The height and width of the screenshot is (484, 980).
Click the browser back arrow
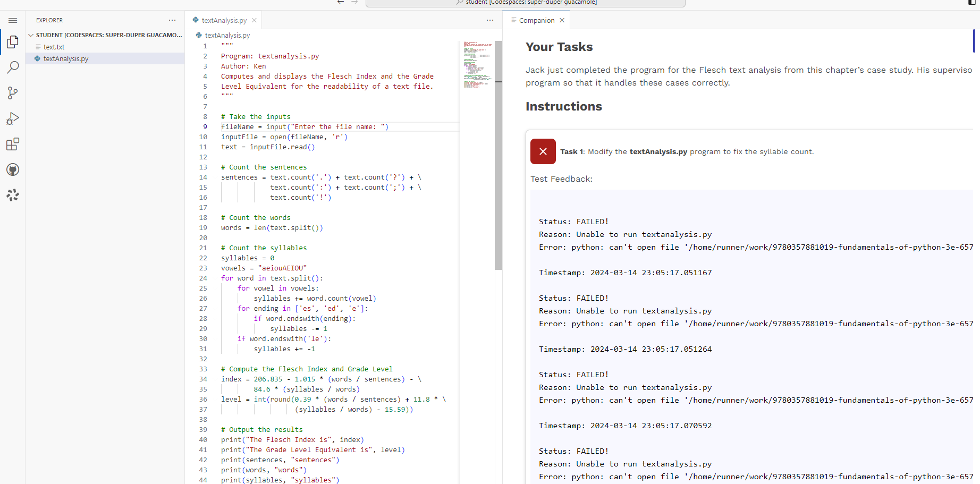tap(341, 3)
